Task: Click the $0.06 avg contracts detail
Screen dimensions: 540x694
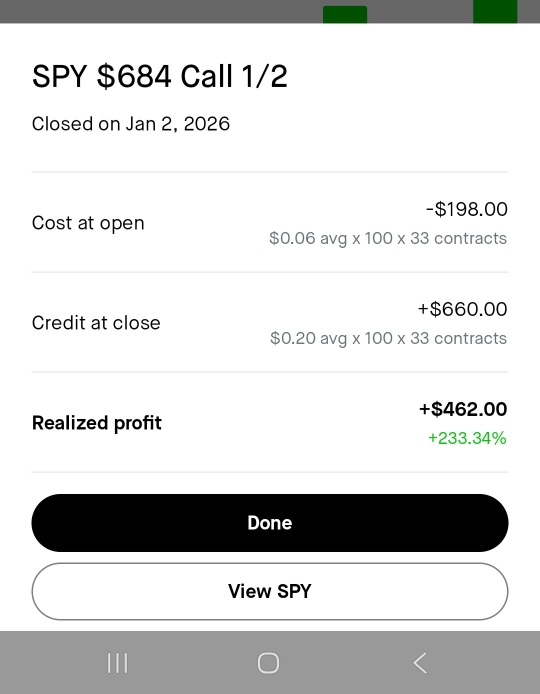Action: point(388,238)
